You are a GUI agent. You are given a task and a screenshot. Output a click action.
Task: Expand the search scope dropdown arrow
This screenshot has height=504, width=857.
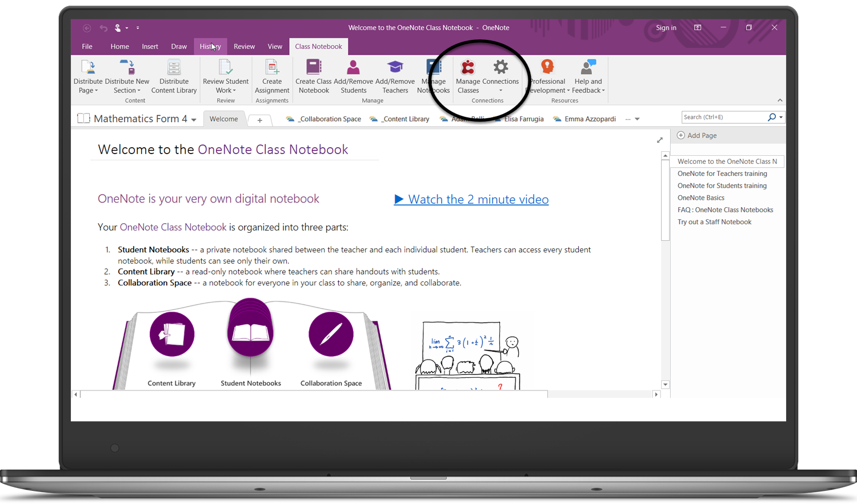point(781,117)
